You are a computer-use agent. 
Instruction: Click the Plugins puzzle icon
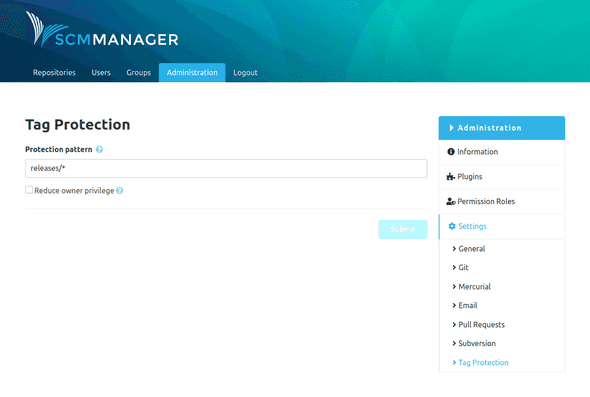point(451,176)
